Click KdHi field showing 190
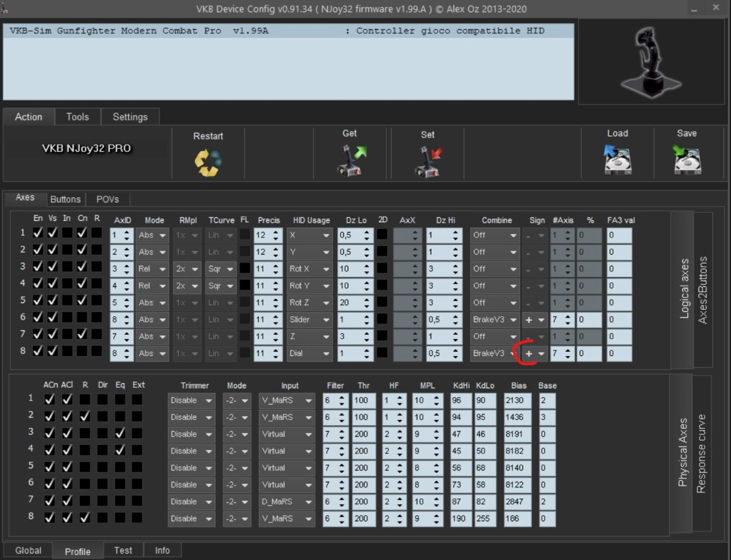 pos(460,518)
